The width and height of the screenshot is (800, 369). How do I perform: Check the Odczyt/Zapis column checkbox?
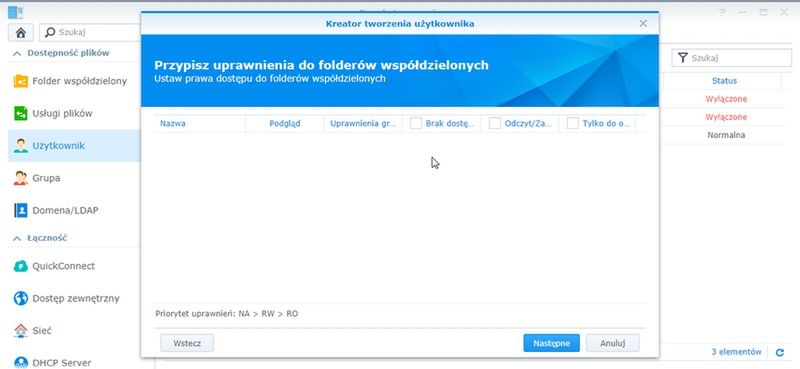click(494, 124)
